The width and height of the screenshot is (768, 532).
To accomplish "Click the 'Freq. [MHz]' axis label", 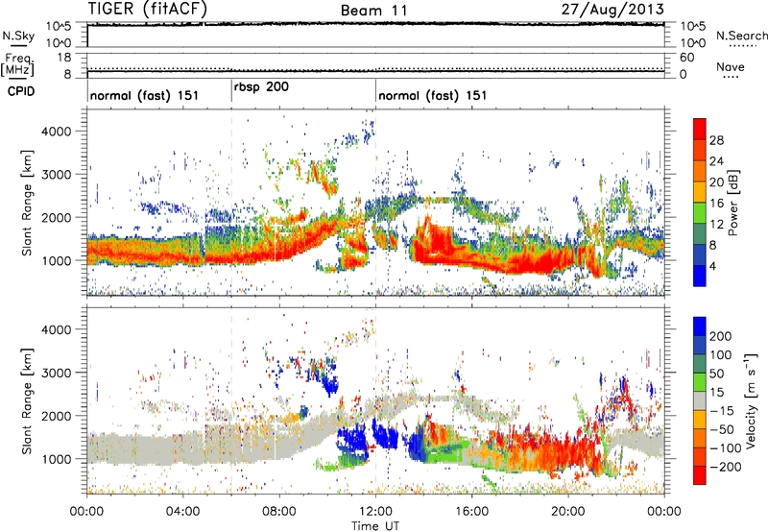I will click(17, 65).
